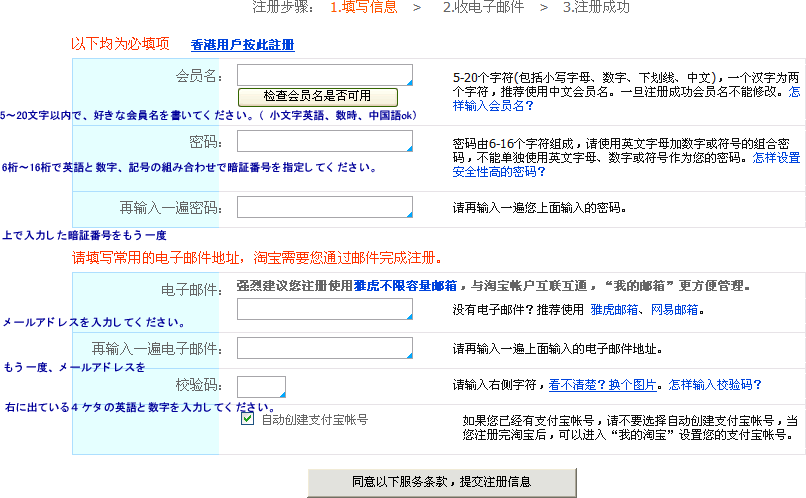This screenshot has width=806, height=498.
Task: Click the 电子邮件 email input field
Action: pos(324,309)
